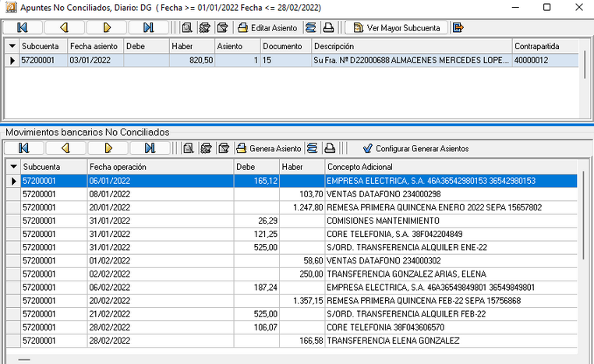Go to previous record in Apuntes toolbar
Viewport: 594px width, 364px height.
point(65,27)
